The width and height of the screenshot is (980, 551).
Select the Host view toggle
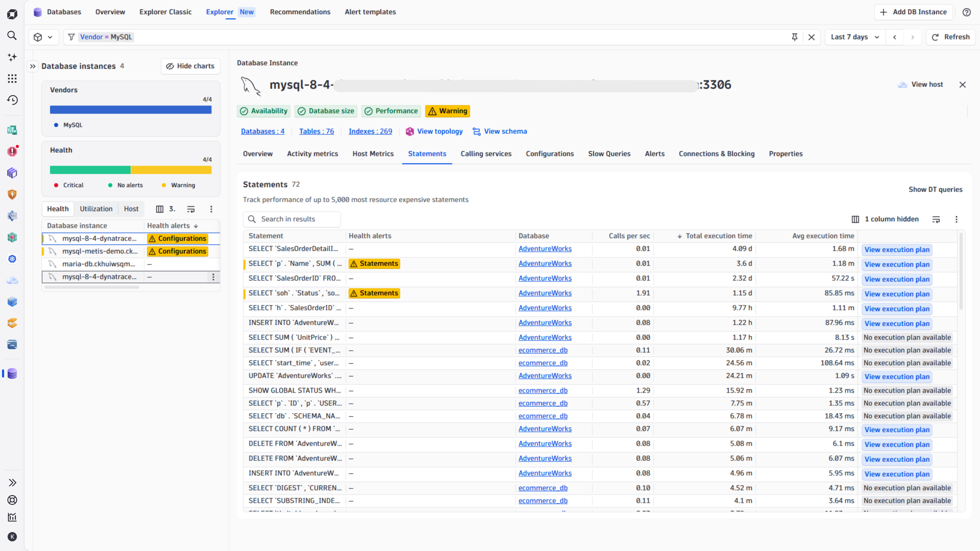[x=131, y=209]
